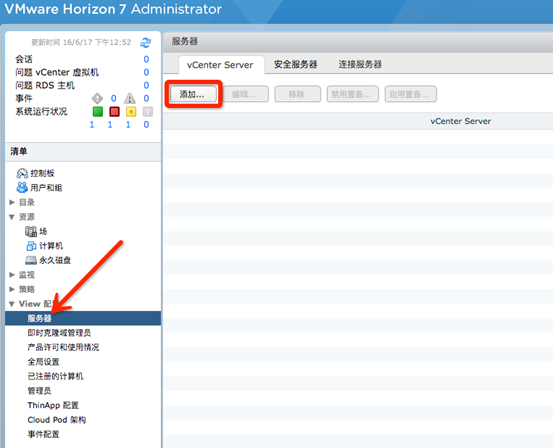Click the green system health status icon
Viewport: 553px width, 448px height.
point(98,112)
